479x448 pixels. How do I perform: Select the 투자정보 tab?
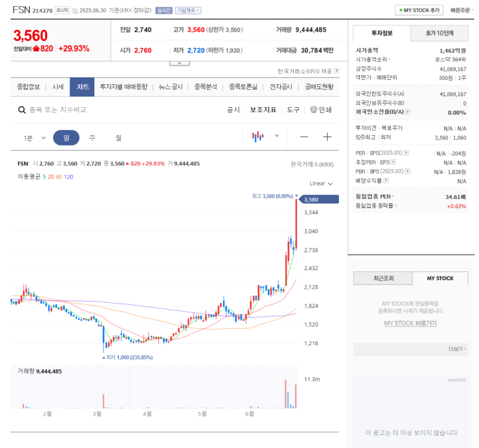(382, 33)
